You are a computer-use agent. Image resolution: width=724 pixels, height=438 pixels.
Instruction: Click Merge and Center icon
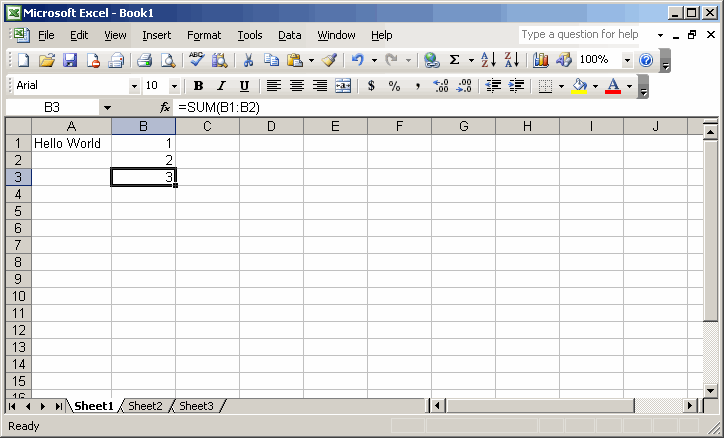[343, 86]
